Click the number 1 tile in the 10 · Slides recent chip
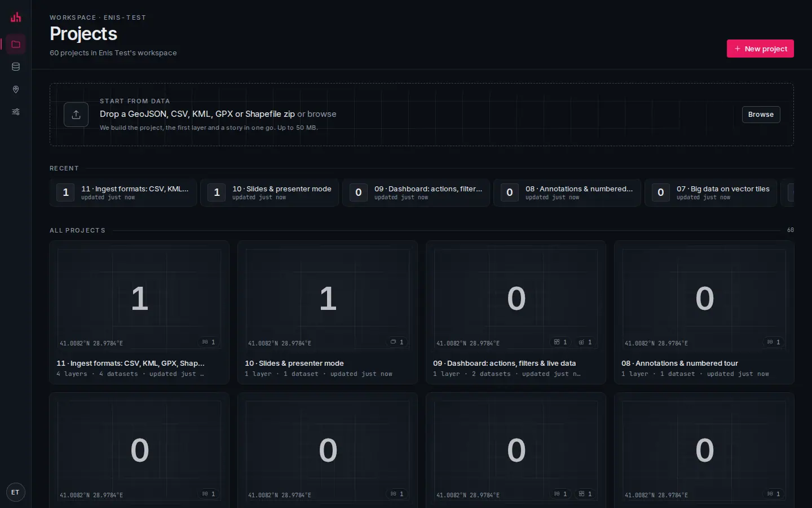This screenshot has height=508, width=812. 217,192
